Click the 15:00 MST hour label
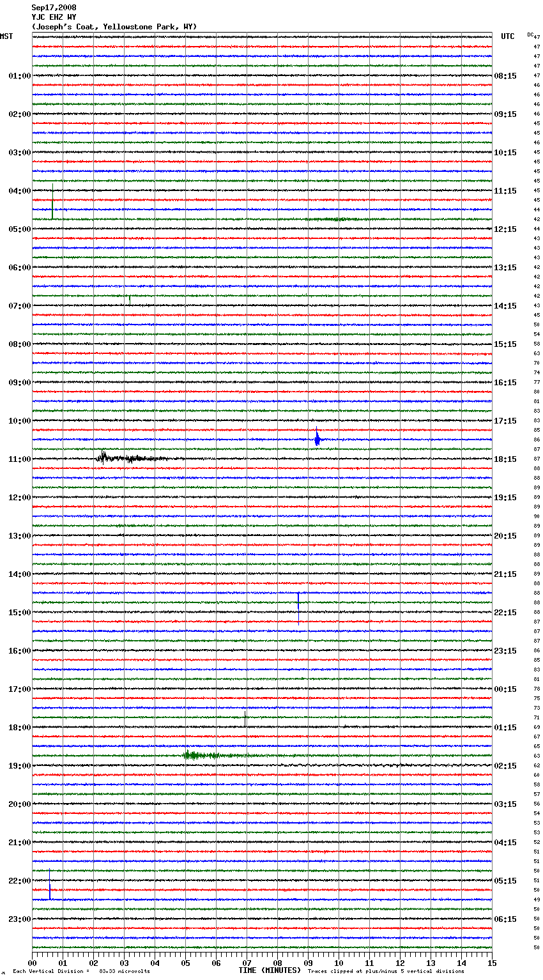 pyautogui.click(x=20, y=613)
